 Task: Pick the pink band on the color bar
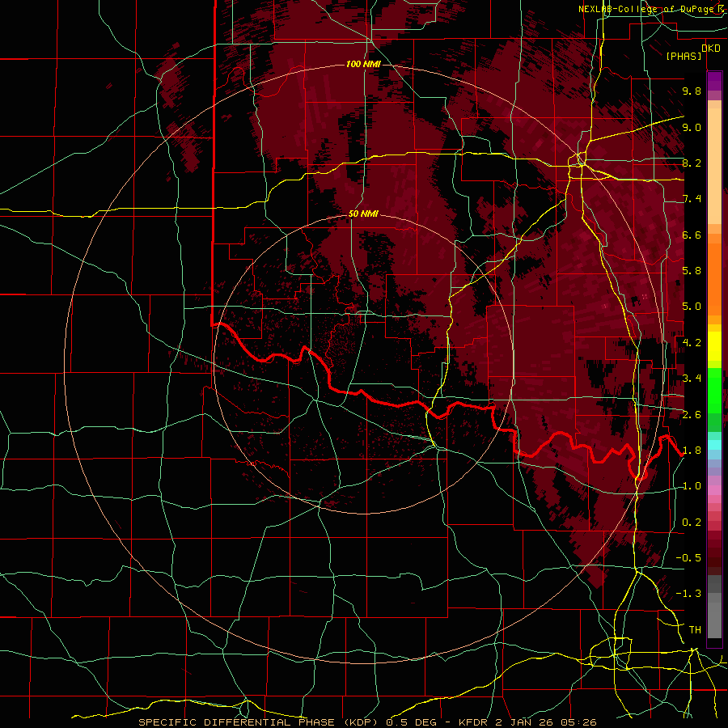tap(714, 490)
